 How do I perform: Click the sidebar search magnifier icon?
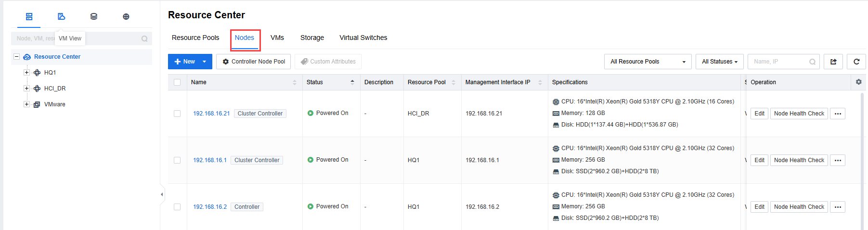coord(144,38)
